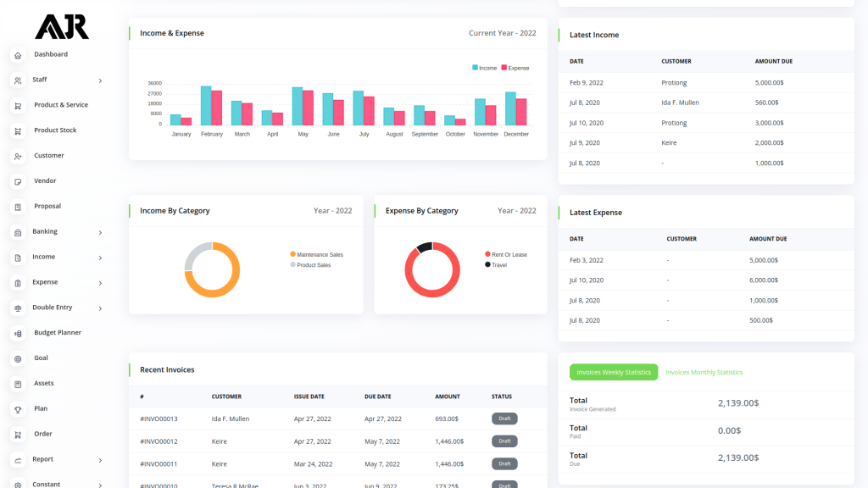This screenshot has width=868, height=488.
Task: Click the Product & Service cart icon
Action: 18,106
